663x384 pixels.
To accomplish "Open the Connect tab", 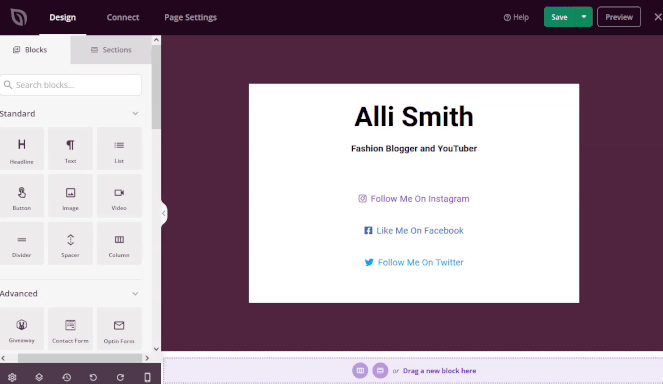I will (123, 17).
